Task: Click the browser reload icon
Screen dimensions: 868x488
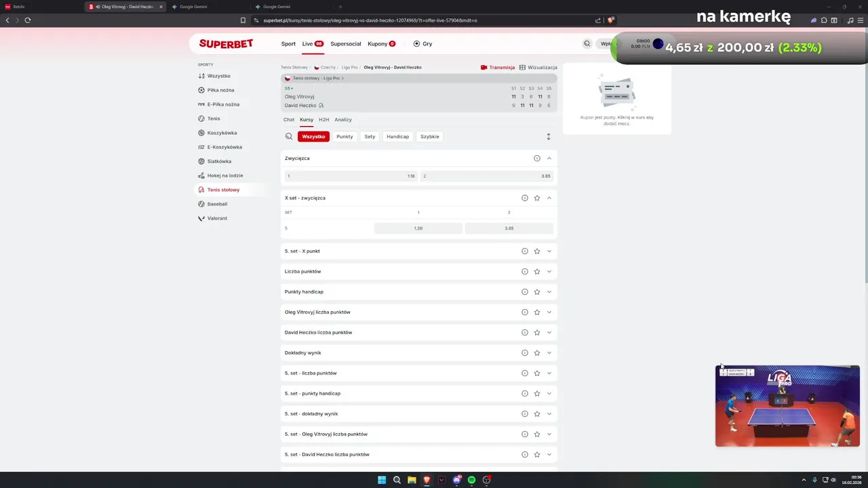Action: pyautogui.click(x=28, y=20)
